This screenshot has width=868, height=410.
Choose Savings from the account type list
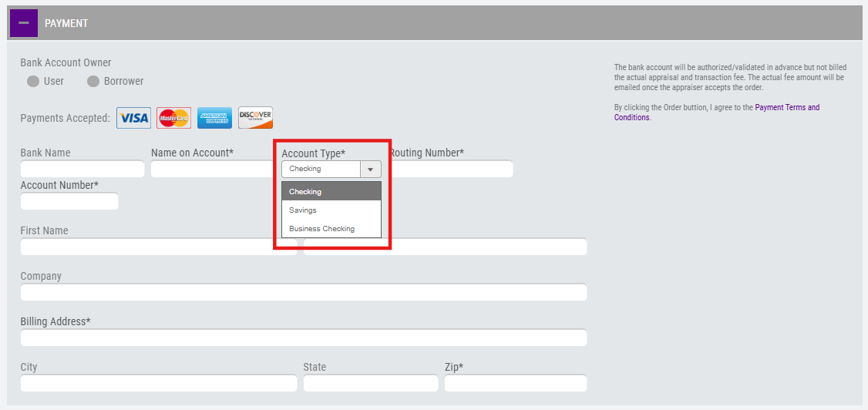(331, 210)
